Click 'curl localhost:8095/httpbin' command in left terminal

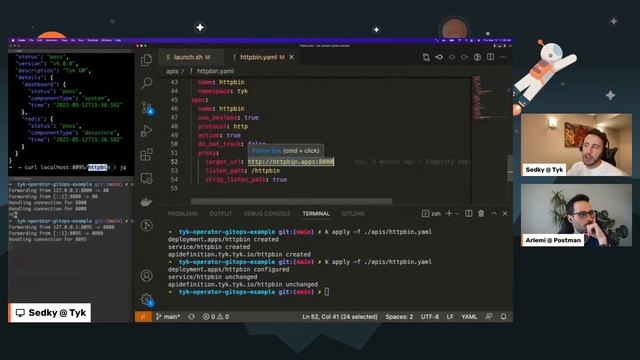[x=67, y=167]
